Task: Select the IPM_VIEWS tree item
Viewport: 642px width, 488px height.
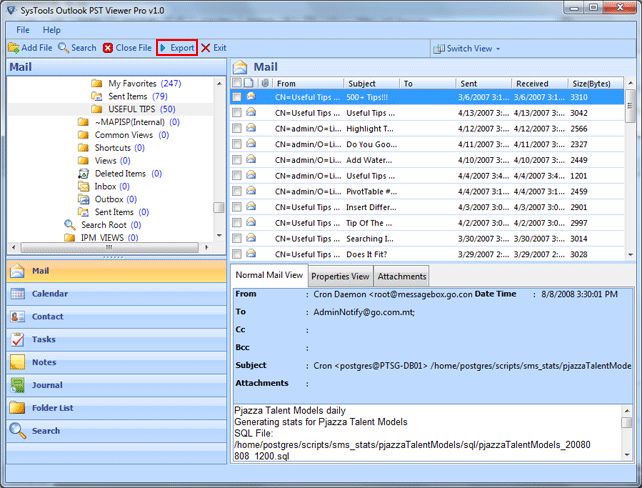Action: (102, 237)
